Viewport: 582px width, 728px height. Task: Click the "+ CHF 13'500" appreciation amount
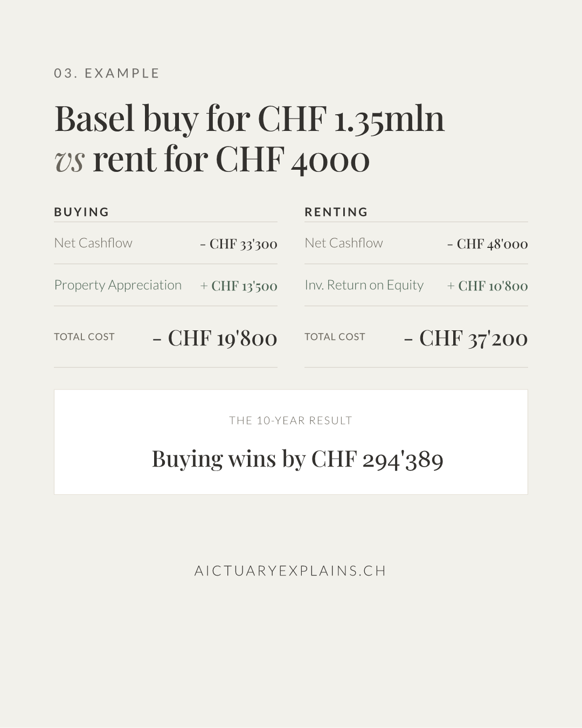239,286
